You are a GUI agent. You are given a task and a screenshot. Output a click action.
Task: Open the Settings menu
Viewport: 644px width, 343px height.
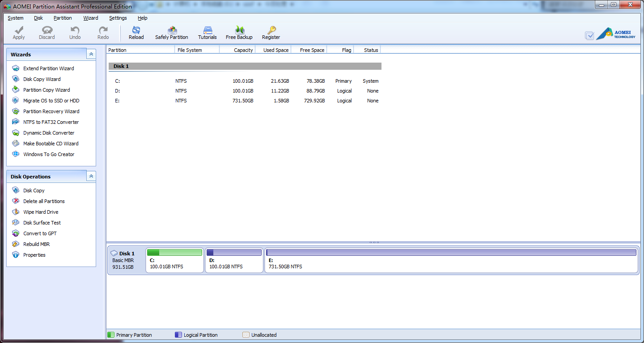118,18
